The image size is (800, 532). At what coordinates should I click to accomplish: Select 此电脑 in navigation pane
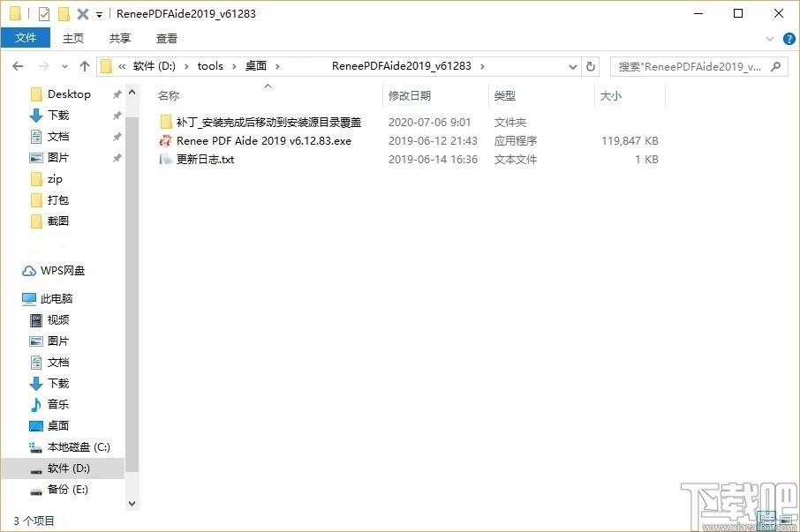57,298
